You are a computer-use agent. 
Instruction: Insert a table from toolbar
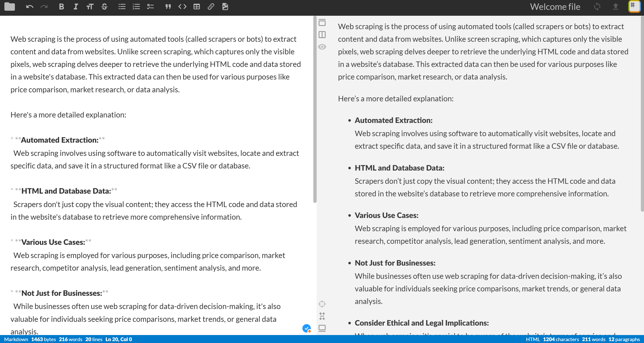pyautogui.click(x=197, y=7)
